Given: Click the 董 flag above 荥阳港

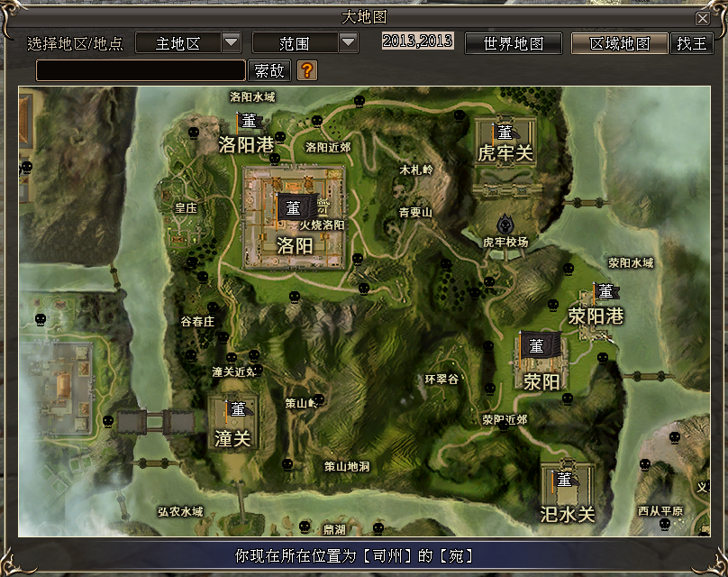Looking at the screenshot, I should 605,292.
